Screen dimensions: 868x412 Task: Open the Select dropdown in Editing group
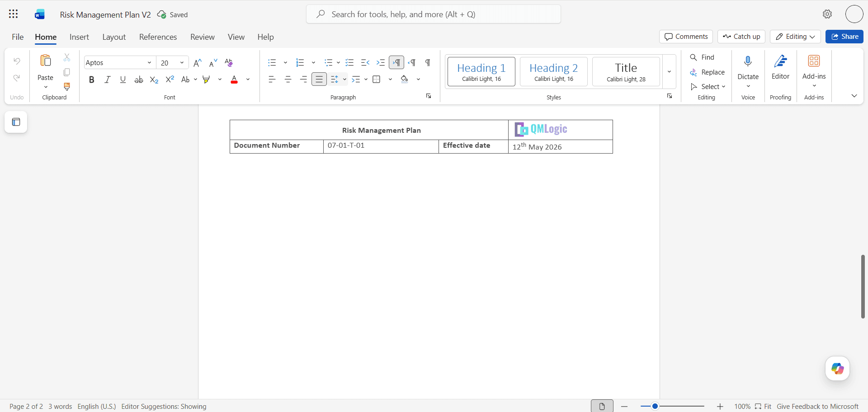coord(708,87)
